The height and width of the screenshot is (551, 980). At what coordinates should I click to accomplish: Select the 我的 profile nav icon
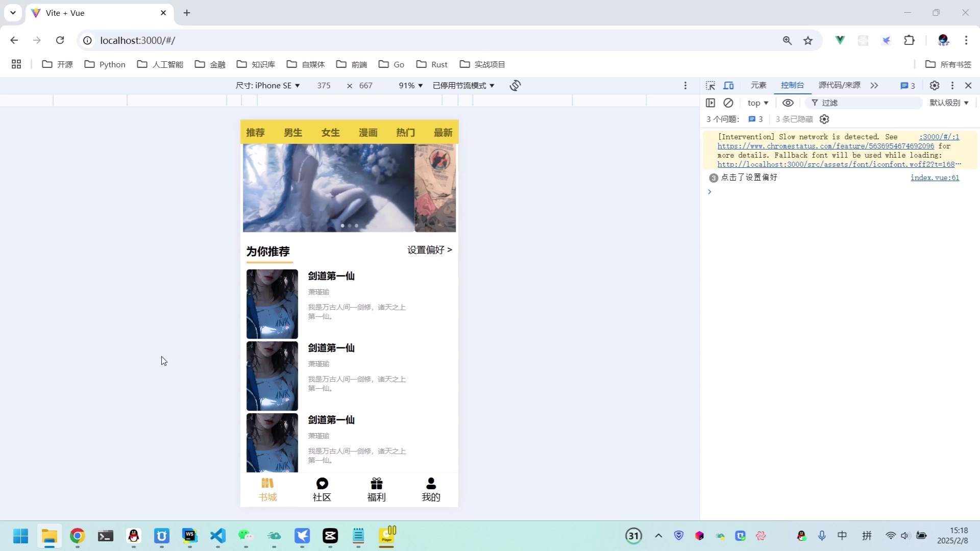pos(431,489)
